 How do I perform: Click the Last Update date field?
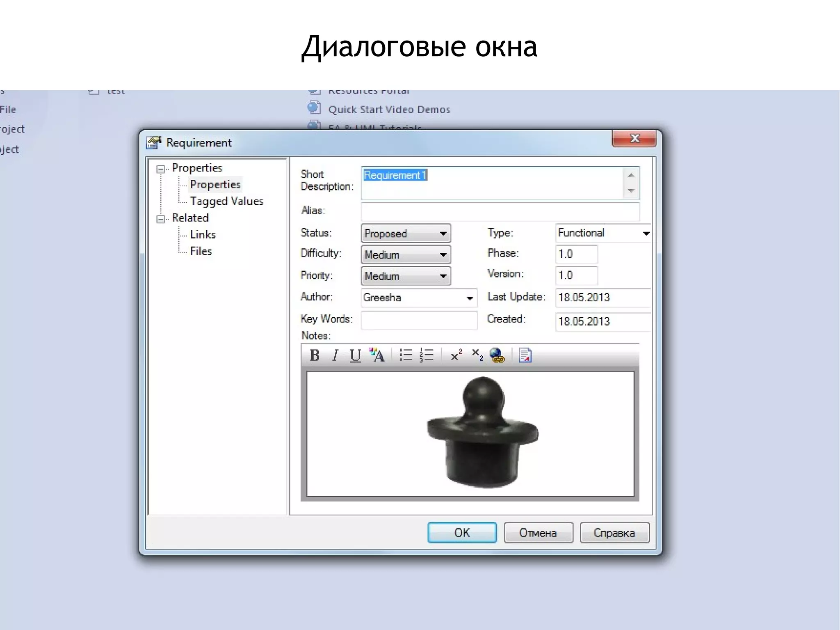[603, 298]
